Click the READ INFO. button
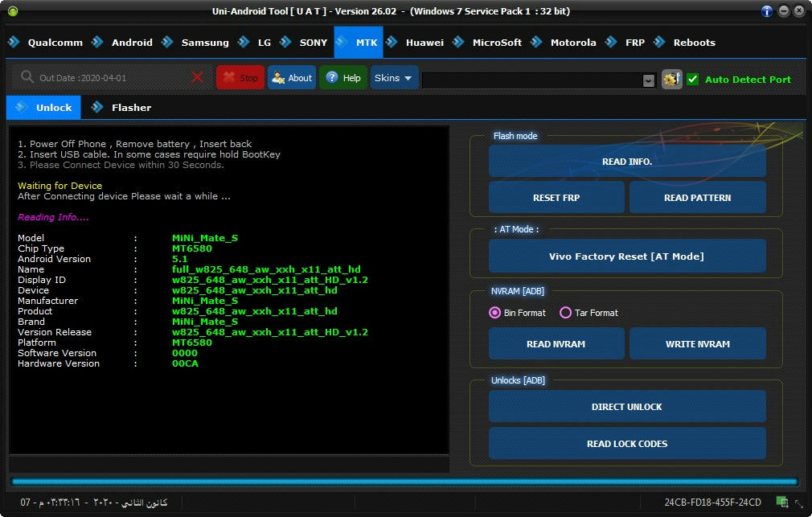812x517 pixels. pyautogui.click(x=627, y=162)
